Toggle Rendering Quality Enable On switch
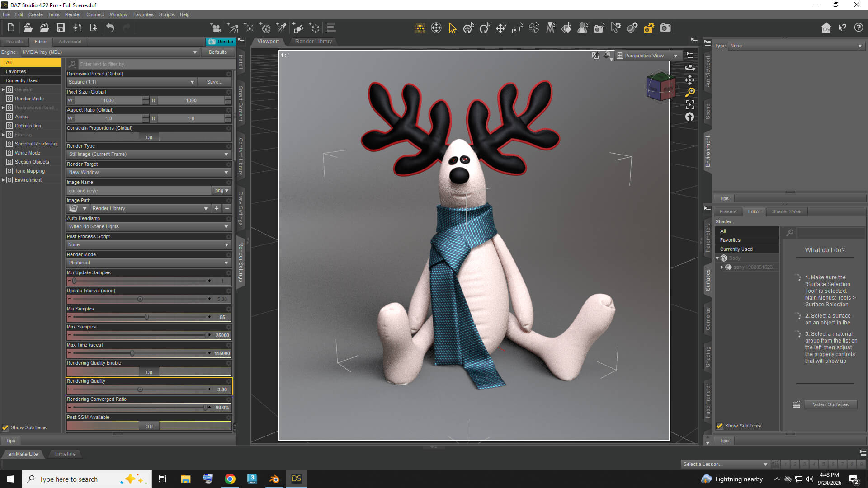 (x=149, y=372)
